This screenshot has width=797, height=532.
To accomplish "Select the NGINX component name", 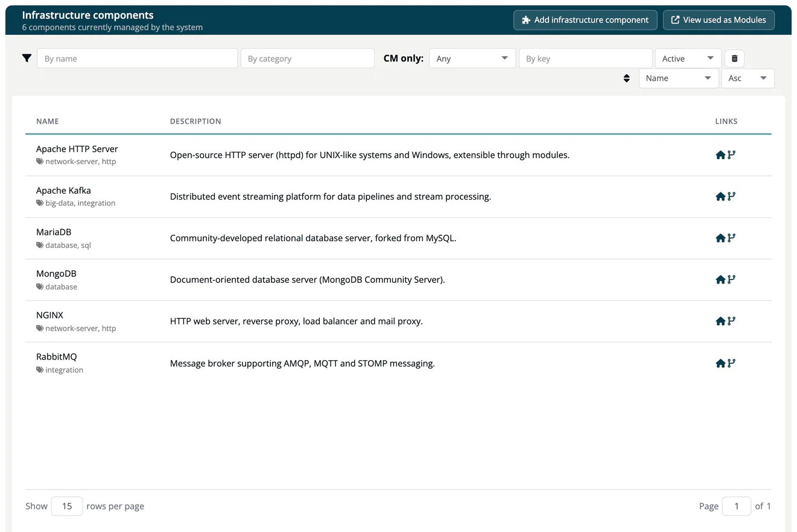I will 49,315.
